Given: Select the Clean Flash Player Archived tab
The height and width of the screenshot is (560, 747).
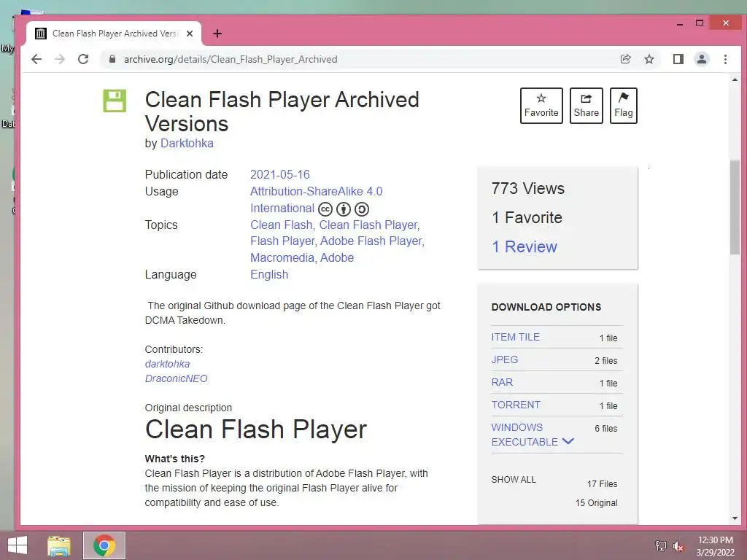Looking at the screenshot, I should tap(113, 34).
